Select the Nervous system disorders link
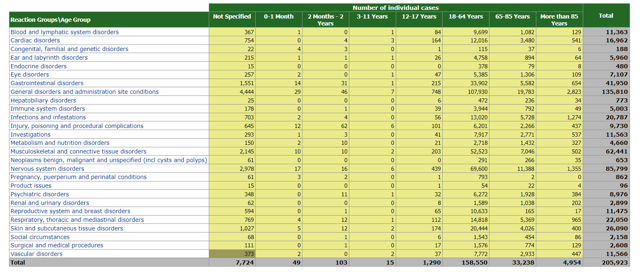The width and height of the screenshot is (644, 272). pos(47,169)
